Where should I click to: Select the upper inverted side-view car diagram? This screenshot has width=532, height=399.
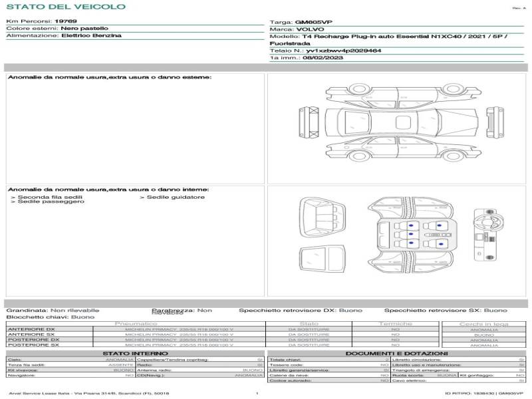pyautogui.click(x=404, y=96)
